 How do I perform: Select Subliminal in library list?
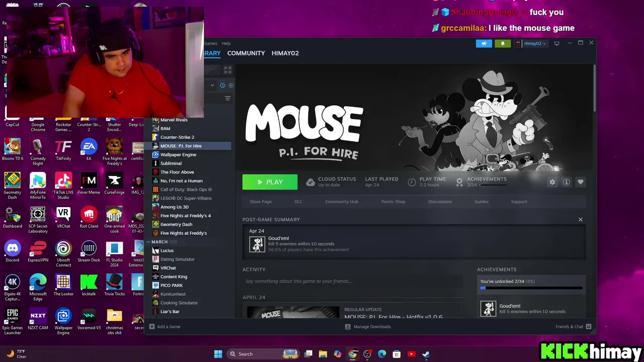171,163
